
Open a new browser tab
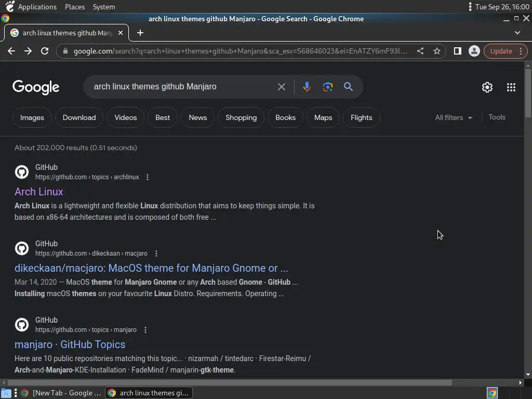pyautogui.click(x=140, y=33)
